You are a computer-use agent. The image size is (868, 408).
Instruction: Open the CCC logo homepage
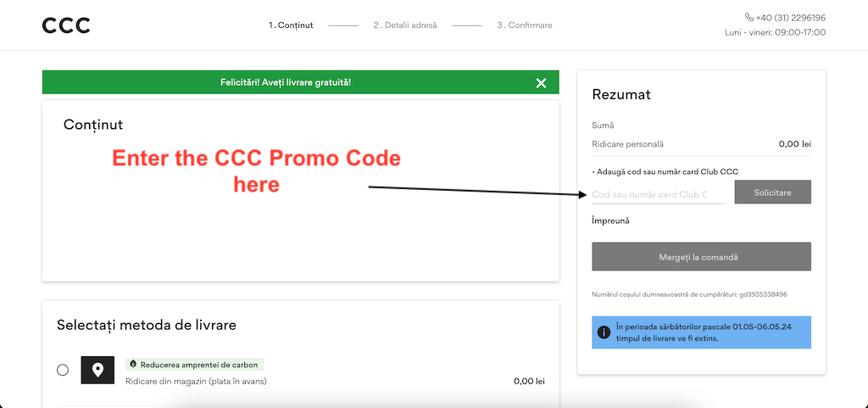[x=66, y=25]
